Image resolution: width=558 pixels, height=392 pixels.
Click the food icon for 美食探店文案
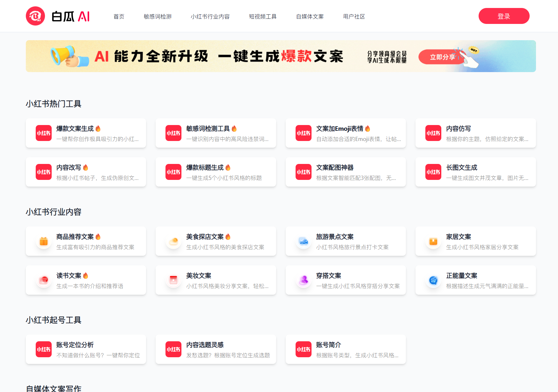tap(173, 241)
